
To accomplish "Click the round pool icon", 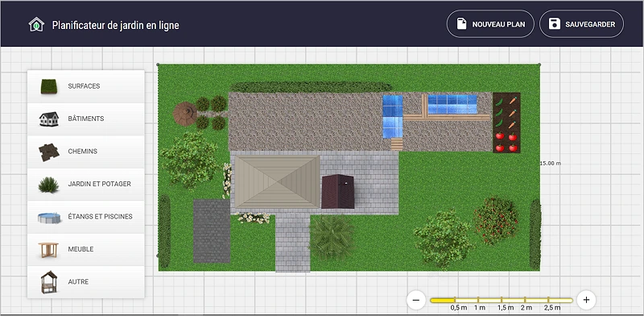I will pyautogui.click(x=49, y=218).
